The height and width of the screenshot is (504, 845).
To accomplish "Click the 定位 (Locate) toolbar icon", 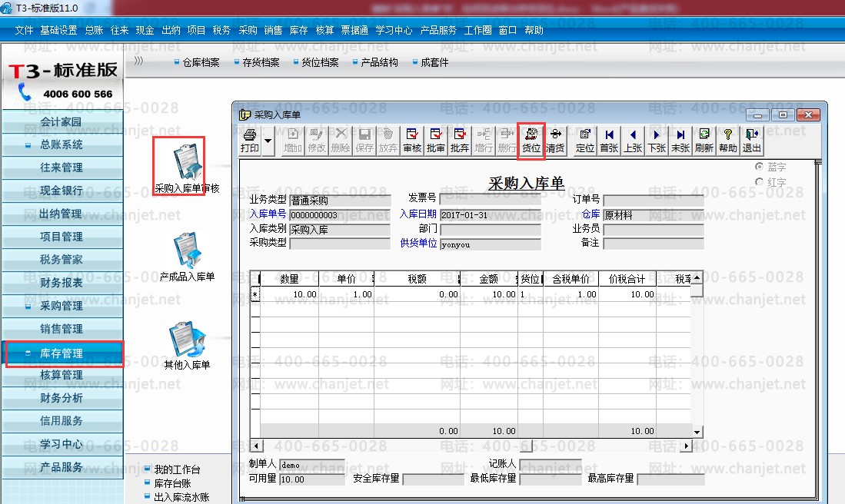I will coord(585,141).
